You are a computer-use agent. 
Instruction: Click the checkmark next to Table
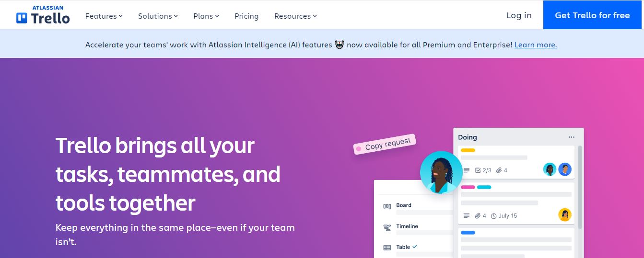(415, 247)
